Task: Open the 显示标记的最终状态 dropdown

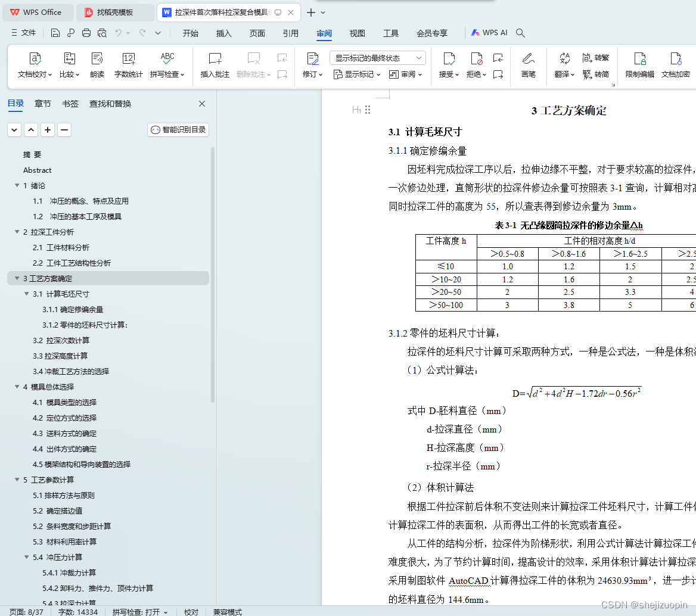Action: coord(378,58)
